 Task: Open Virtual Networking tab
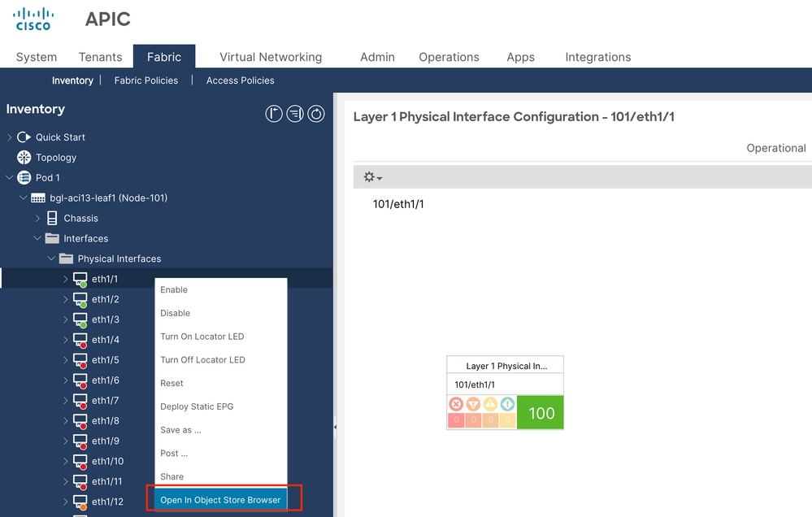(271, 57)
